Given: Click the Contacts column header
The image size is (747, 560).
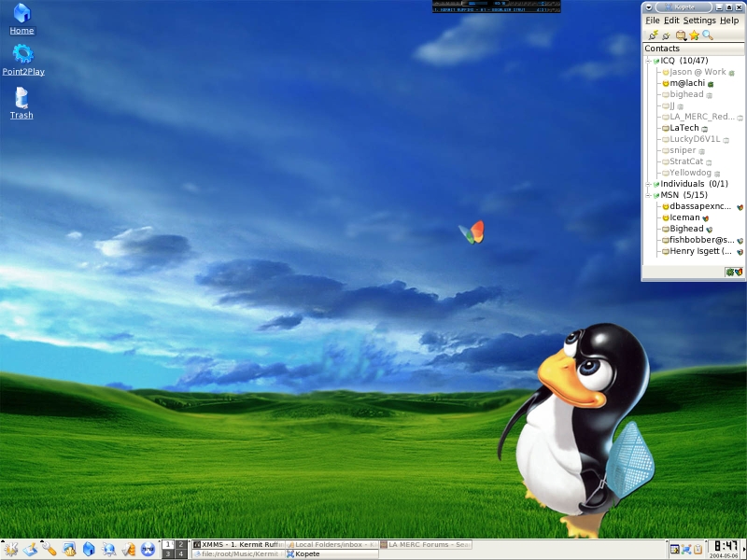Looking at the screenshot, I should tap(693, 49).
